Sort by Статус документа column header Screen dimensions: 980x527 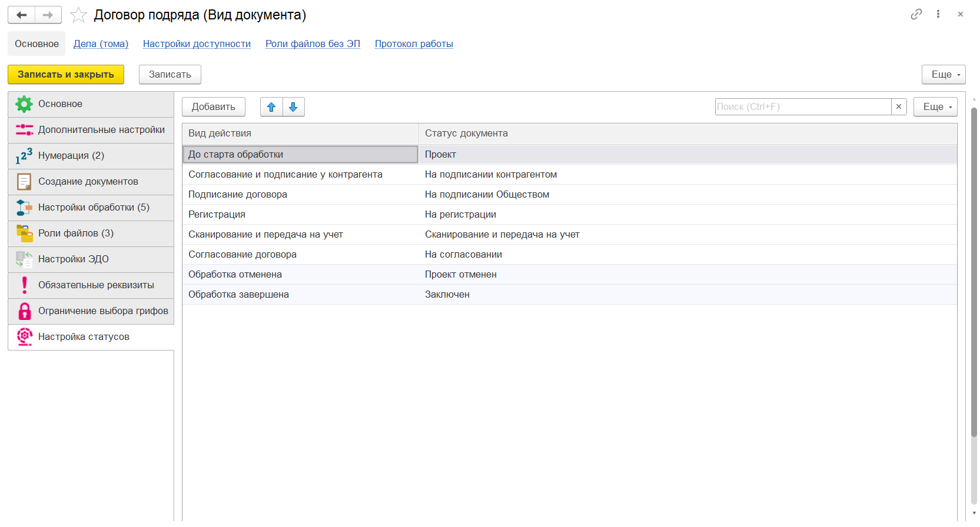[466, 134]
